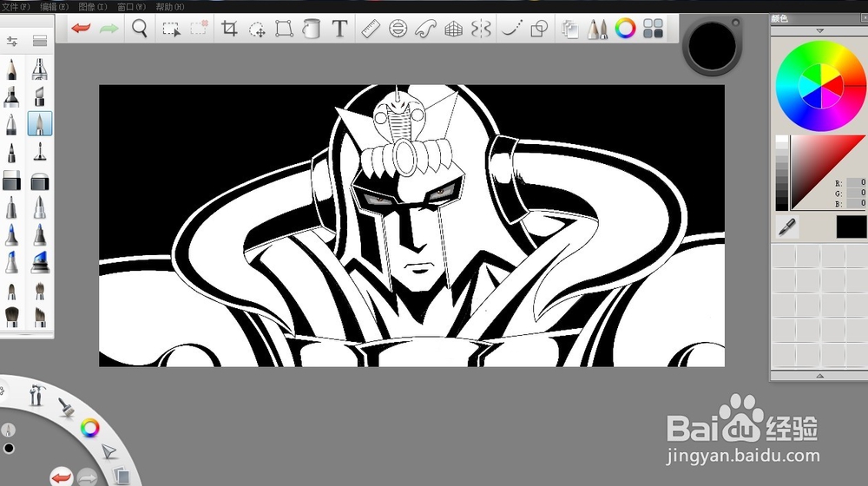The height and width of the screenshot is (486, 868).
Task: Open the brush library list icon
Action: point(40,41)
